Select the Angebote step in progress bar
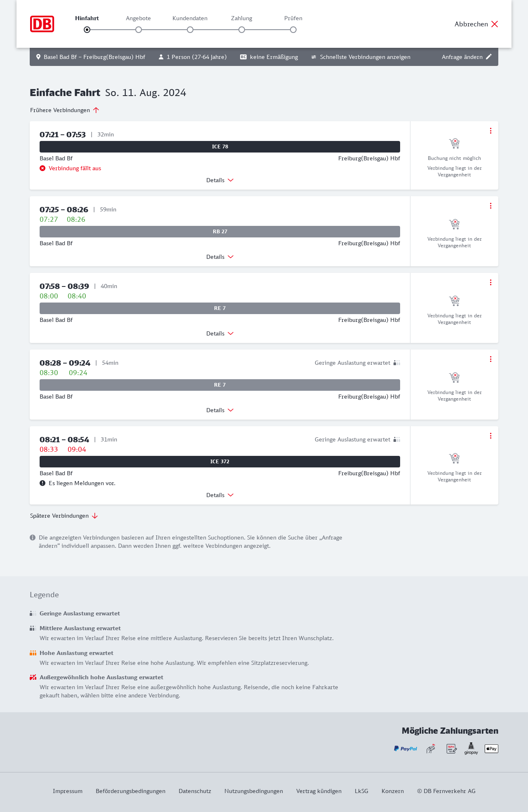The width and height of the screenshot is (528, 812). [x=139, y=29]
